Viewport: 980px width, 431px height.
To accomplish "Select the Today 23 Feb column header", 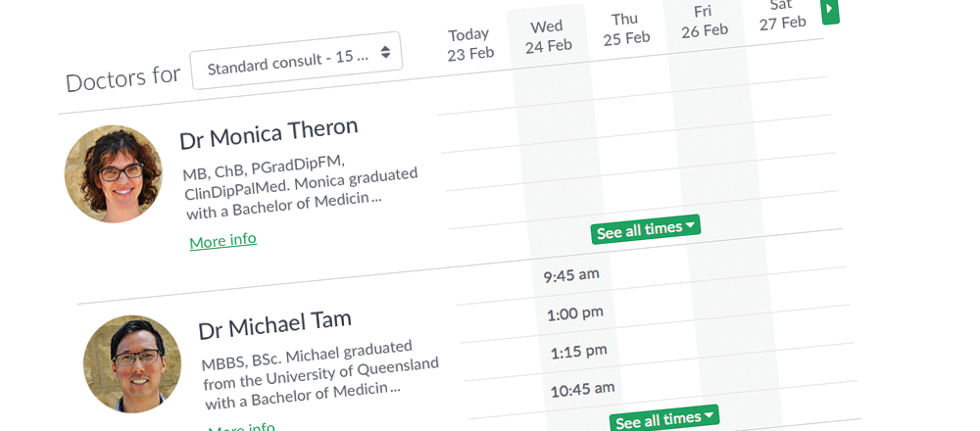I will (470, 44).
